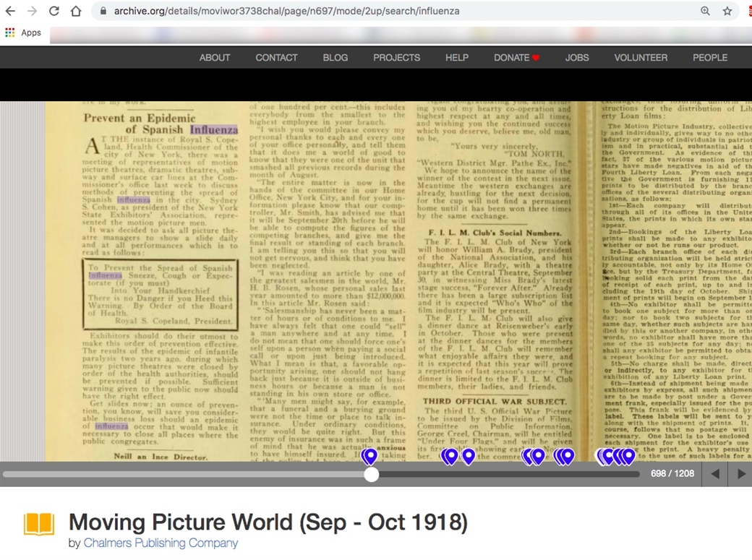Go back with browser back arrow
The height and width of the screenshot is (560, 752).
[x=10, y=11]
